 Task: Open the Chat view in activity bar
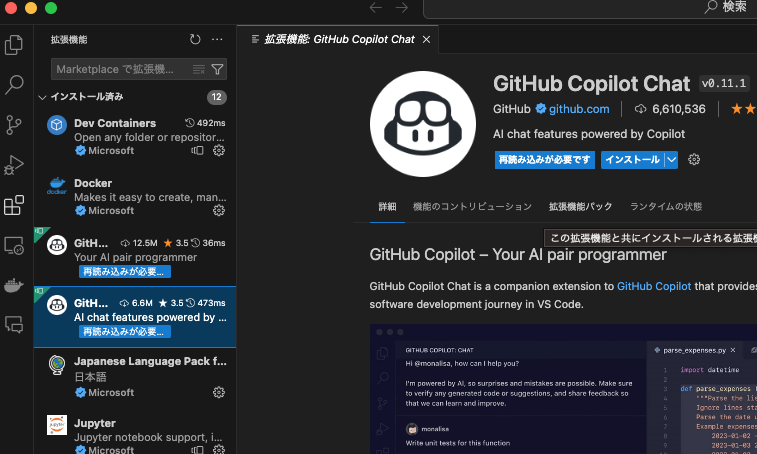pos(14,325)
